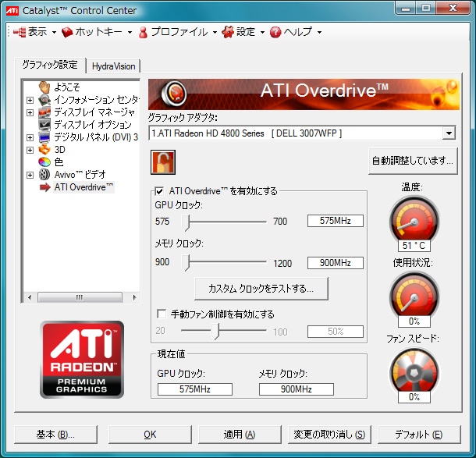Click the 51 °C temperature readout

pyautogui.click(x=414, y=246)
